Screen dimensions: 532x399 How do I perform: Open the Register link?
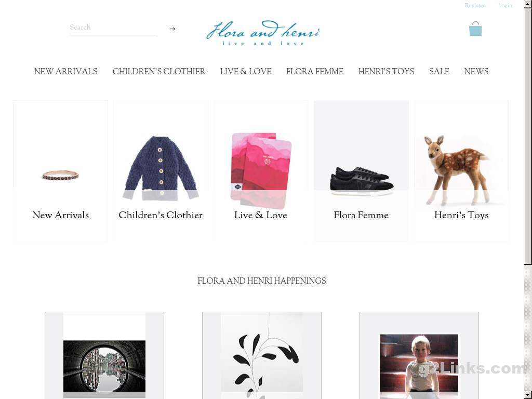(x=475, y=5)
